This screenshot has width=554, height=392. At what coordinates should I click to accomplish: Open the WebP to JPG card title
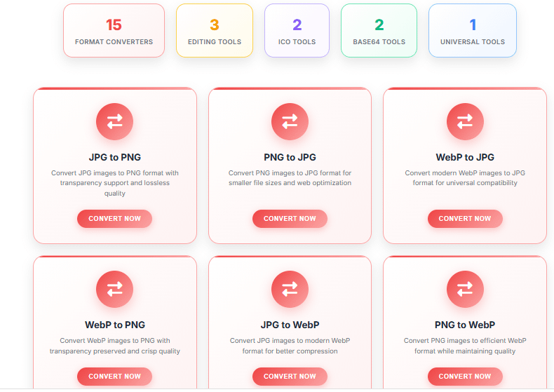[x=465, y=157]
